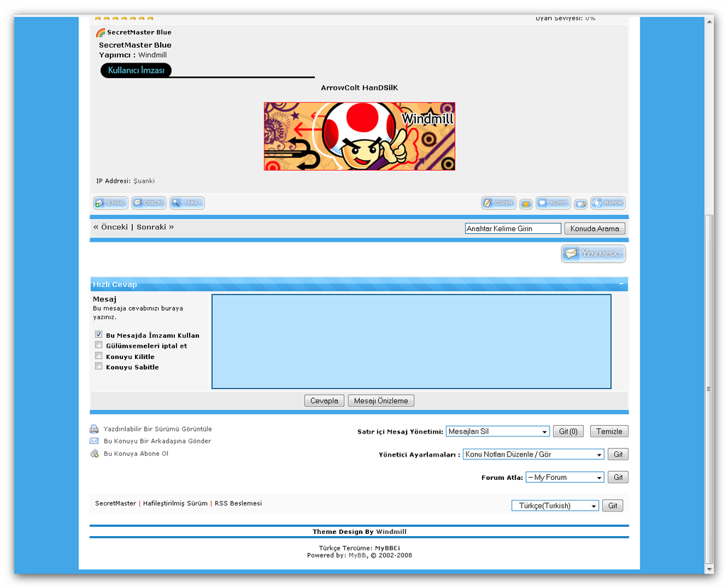Click the E-Mail post button
The image size is (728, 588).
pos(110,203)
